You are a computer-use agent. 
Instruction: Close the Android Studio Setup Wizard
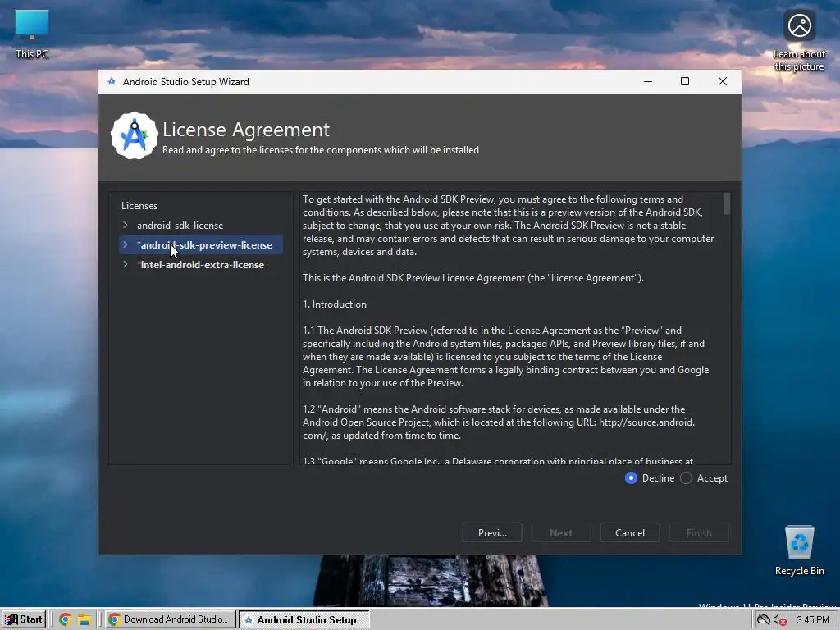point(723,81)
